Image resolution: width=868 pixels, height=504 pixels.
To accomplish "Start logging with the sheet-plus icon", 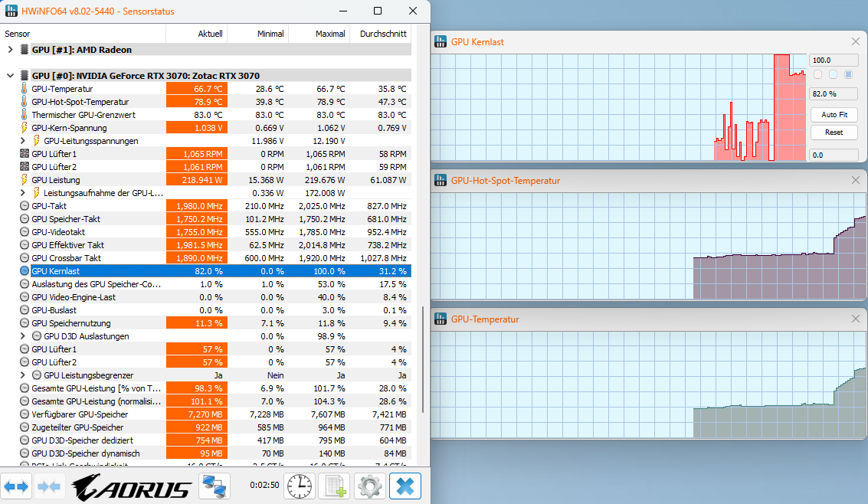I will [x=335, y=487].
